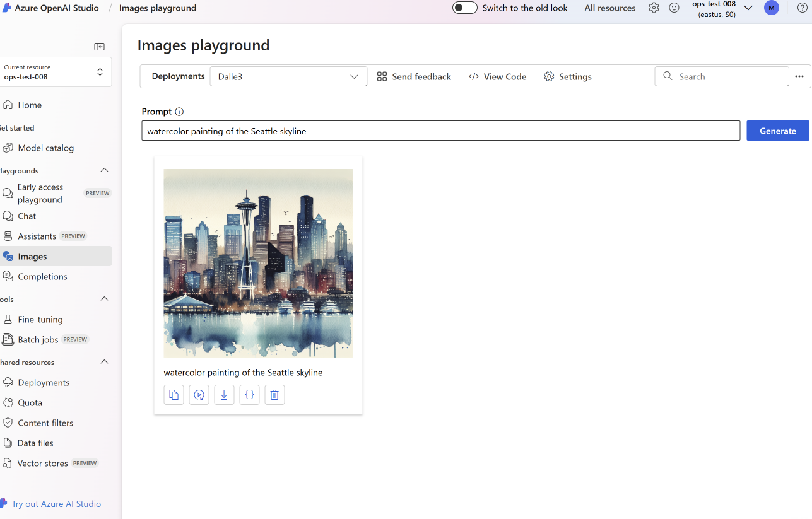Viewport: 812px width, 519px height.
Task: Collapse the Tools section
Action: coord(105,299)
